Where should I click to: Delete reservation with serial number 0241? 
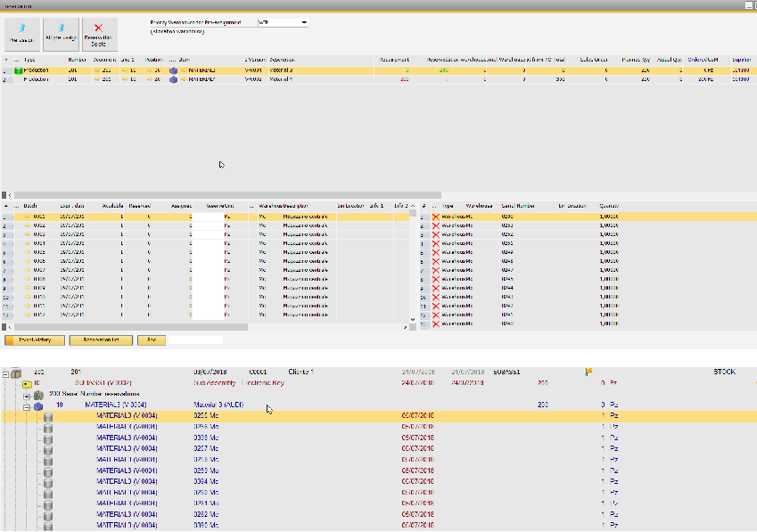pyautogui.click(x=436, y=315)
